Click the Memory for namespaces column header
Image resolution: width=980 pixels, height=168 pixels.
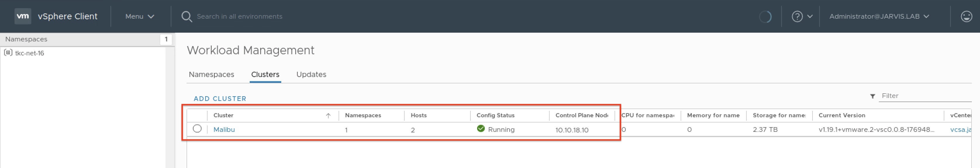(713, 115)
